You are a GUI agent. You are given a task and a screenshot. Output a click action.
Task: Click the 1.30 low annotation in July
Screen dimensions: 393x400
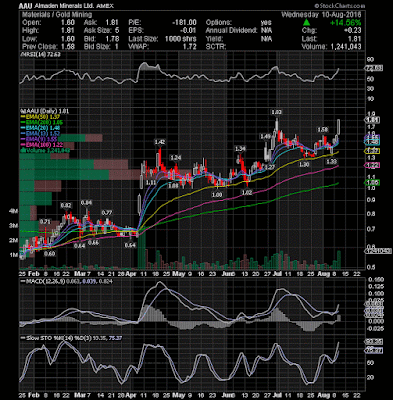tap(304, 164)
